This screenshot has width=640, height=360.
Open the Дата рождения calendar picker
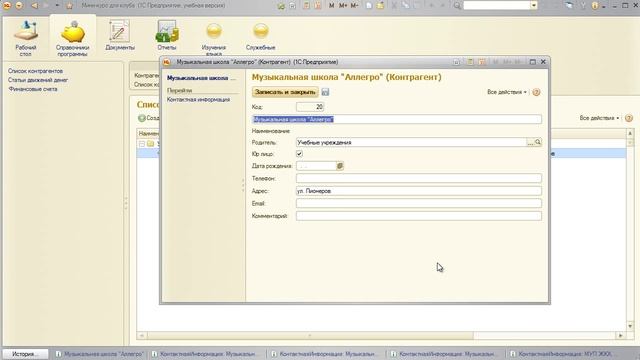340,166
